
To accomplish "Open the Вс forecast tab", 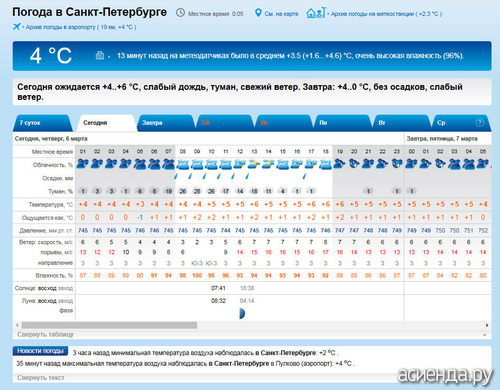I will click(283, 123).
